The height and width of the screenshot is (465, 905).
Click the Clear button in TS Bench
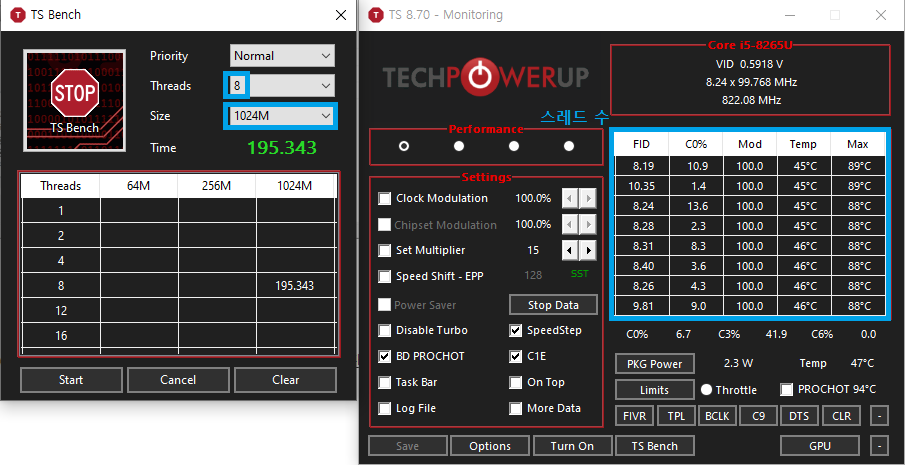[286, 380]
